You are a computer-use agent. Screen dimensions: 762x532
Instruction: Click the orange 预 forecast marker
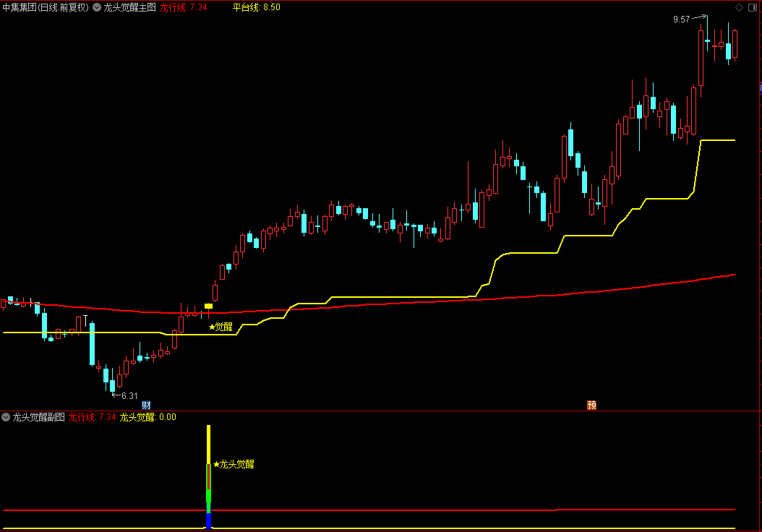(x=591, y=406)
